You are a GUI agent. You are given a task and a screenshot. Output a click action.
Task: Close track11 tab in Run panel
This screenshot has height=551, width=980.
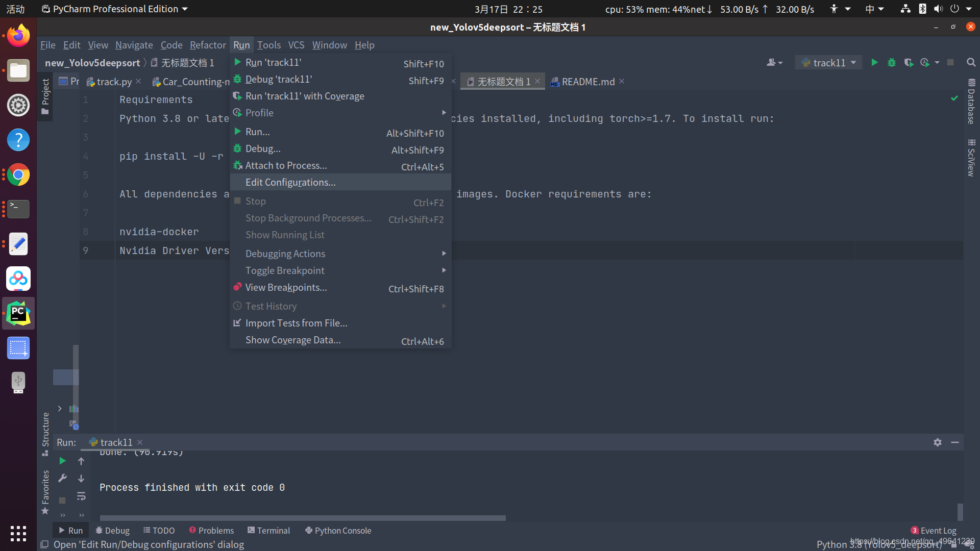[x=140, y=442]
